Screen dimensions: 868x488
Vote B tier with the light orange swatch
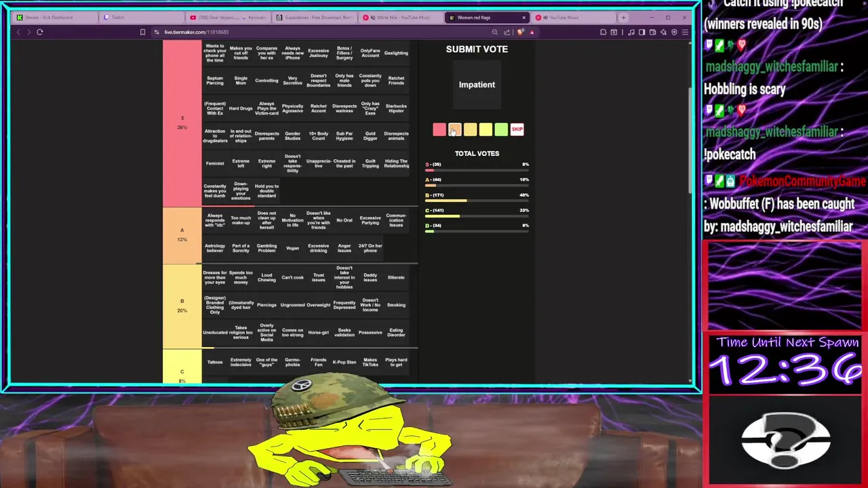click(470, 129)
